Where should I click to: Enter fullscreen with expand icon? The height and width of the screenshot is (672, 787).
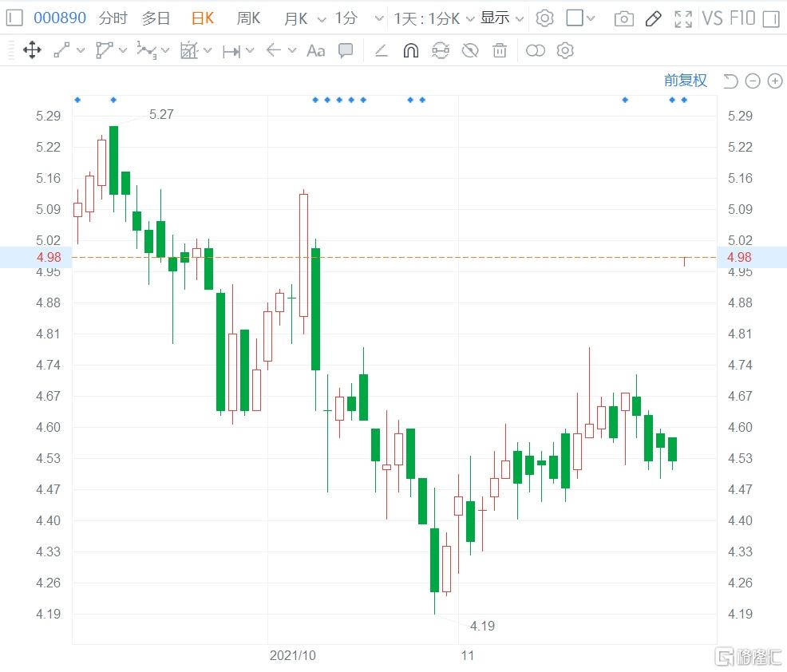coord(683,19)
